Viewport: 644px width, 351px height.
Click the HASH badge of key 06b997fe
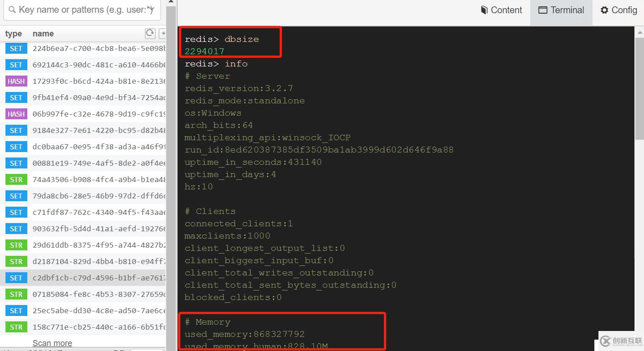[16, 114]
